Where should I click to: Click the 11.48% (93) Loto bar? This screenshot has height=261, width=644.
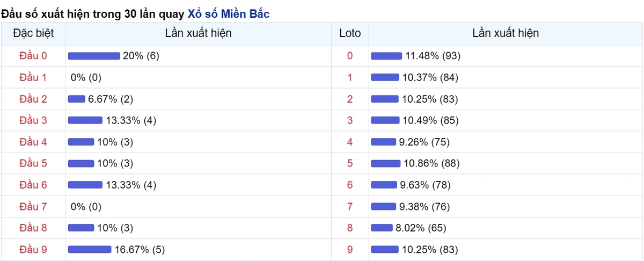(386, 56)
